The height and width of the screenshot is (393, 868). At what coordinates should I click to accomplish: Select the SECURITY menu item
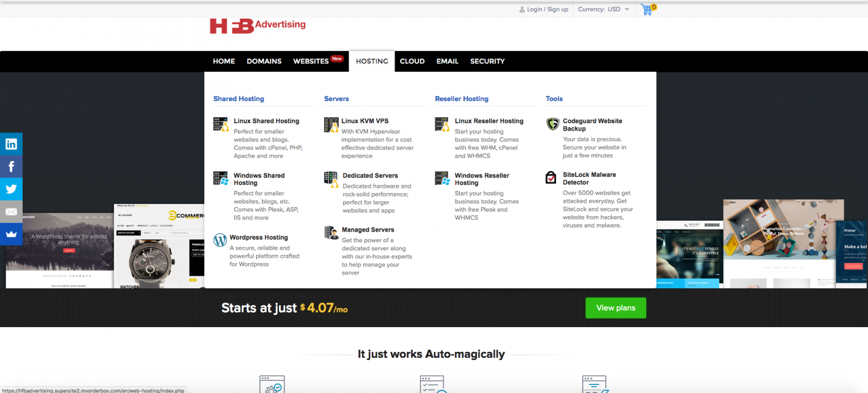tap(487, 61)
